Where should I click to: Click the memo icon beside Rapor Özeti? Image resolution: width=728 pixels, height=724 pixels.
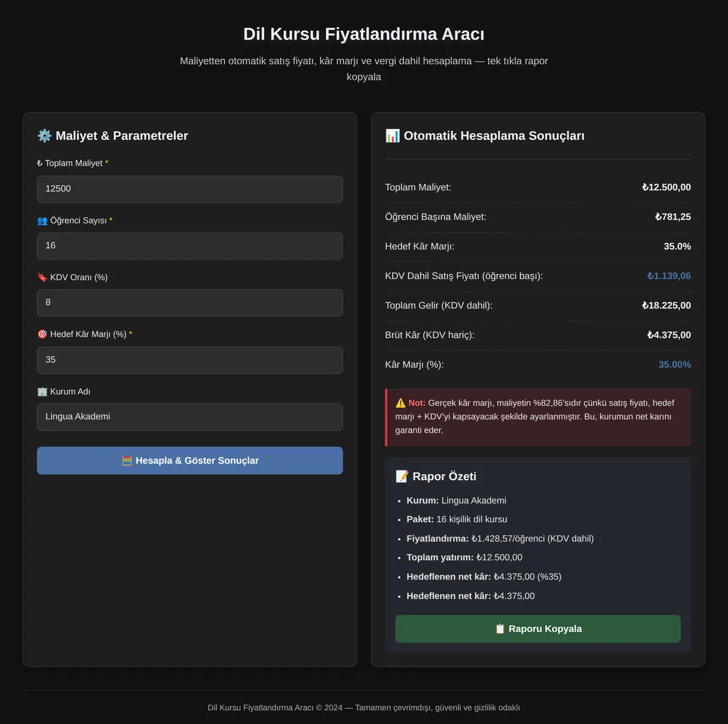402,477
